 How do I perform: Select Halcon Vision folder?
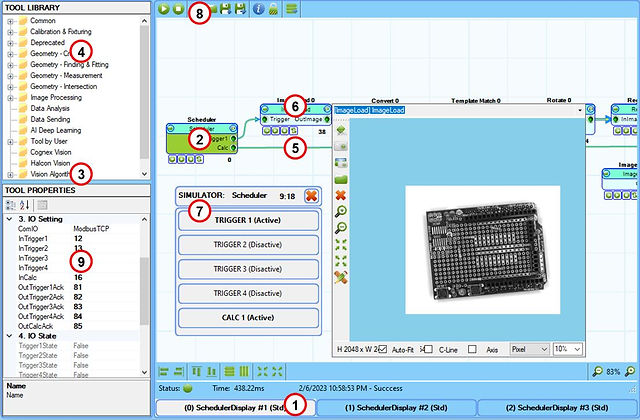pyautogui.click(x=50, y=164)
